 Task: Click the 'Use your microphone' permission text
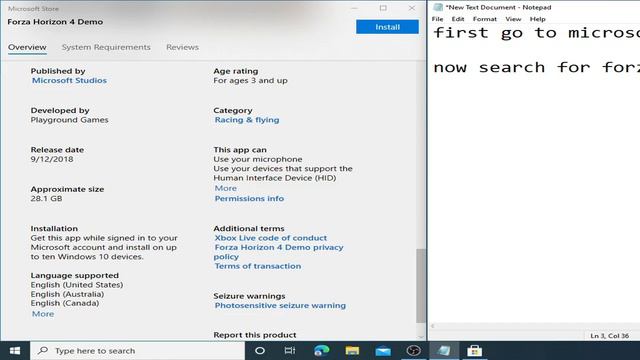coord(258,159)
